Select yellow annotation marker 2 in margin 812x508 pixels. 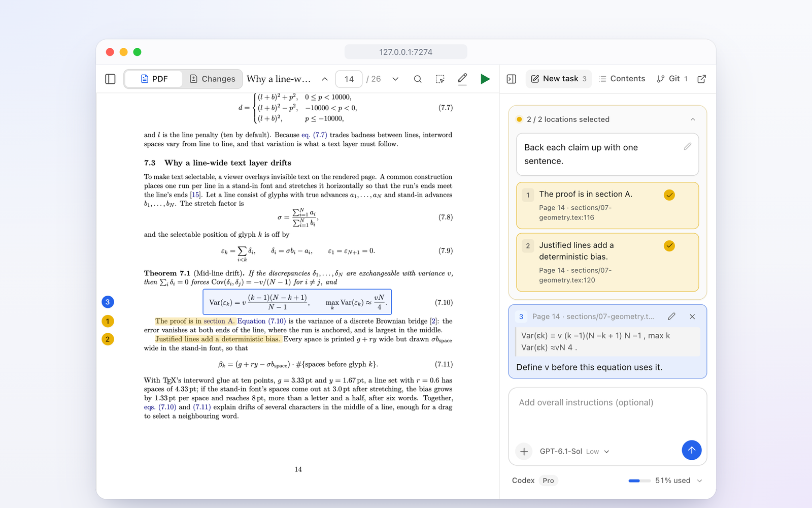pyautogui.click(x=108, y=339)
